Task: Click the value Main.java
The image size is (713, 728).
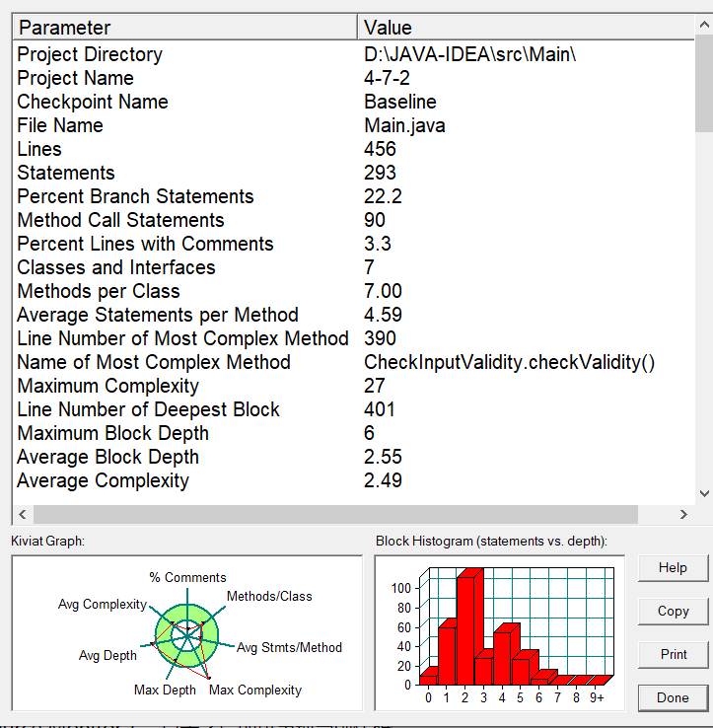Action: (404, 126)
